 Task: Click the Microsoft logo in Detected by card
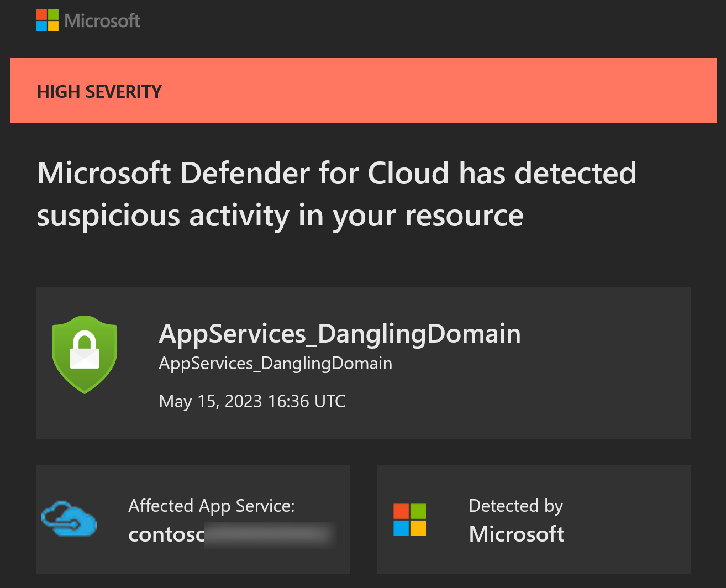[409, 519]
